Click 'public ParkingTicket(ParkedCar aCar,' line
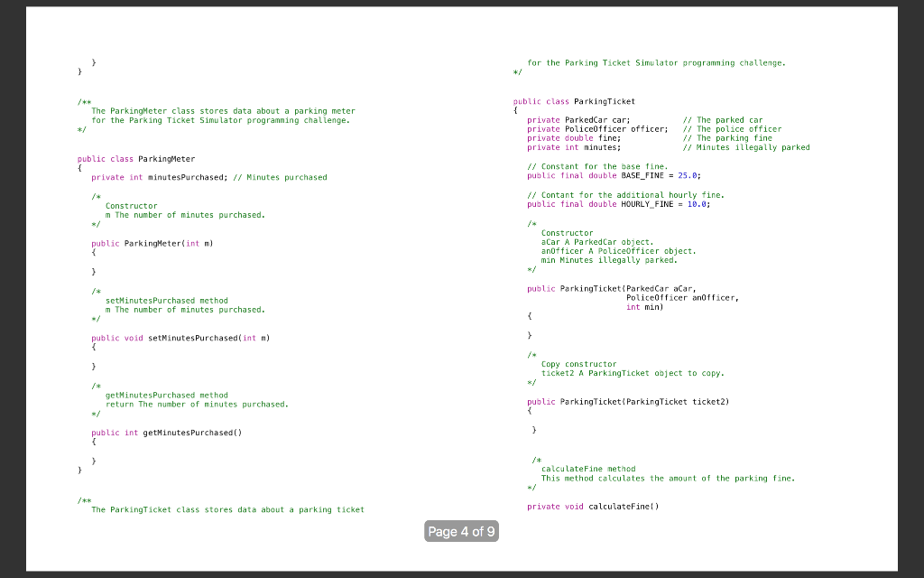The height and width of the screenshot is (578, 924). click(x=612, y=288)
